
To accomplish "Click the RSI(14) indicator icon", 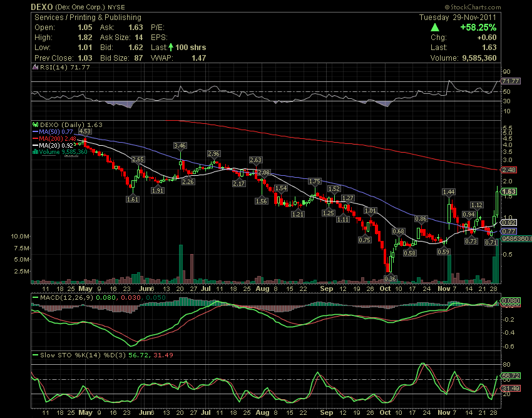I will [35, 67].
